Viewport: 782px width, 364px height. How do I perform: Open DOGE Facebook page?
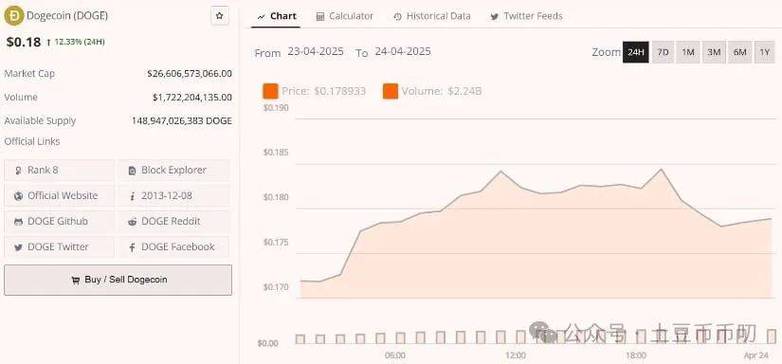pyautogui.click(x=174, y=247)
